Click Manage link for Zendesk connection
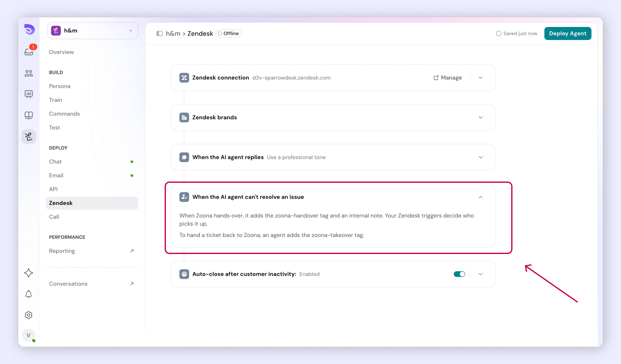The width and height of the screenshot is (621, 364). pos(448,78)
